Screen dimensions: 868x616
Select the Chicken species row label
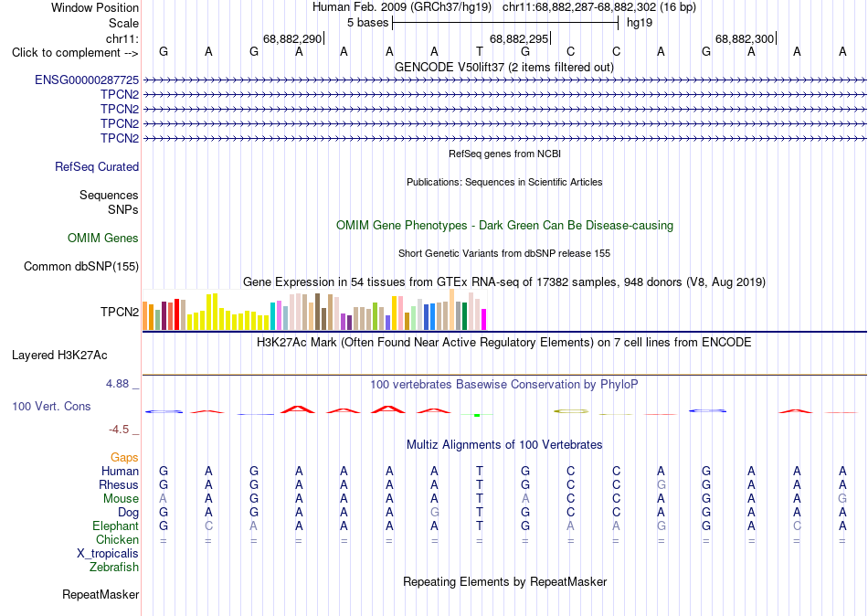(x=117, y=539)
